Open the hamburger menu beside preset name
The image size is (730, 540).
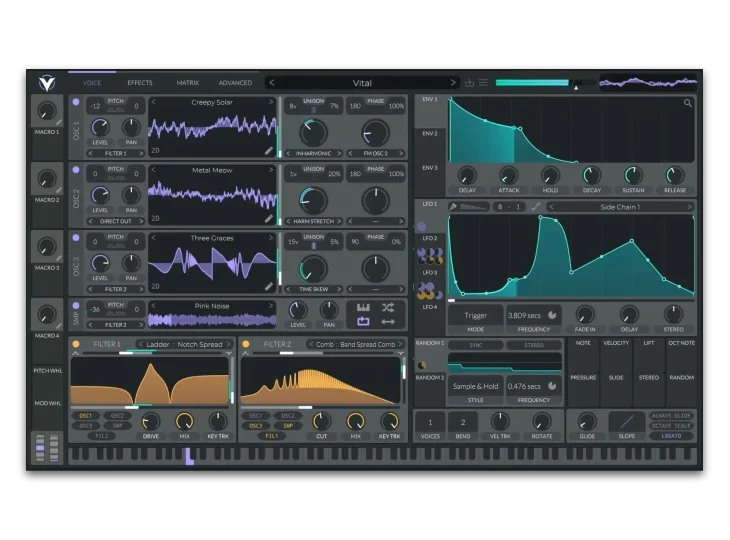[483, 83]
